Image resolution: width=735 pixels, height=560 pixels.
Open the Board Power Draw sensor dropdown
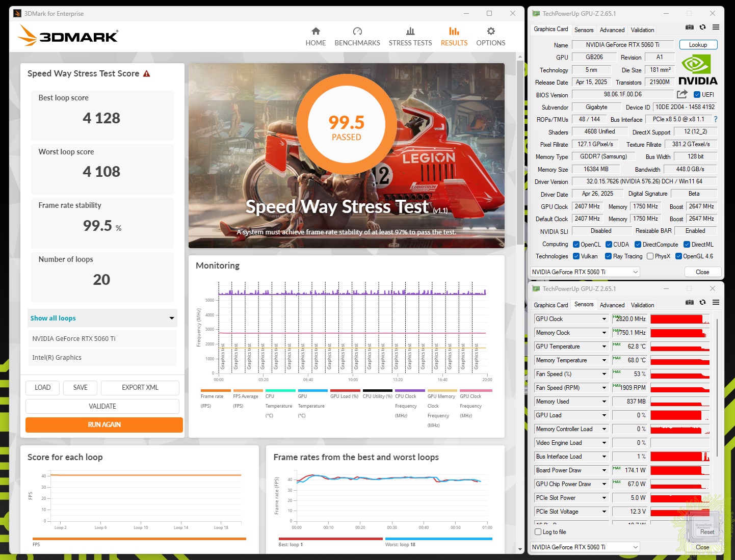tap(604, 470)
